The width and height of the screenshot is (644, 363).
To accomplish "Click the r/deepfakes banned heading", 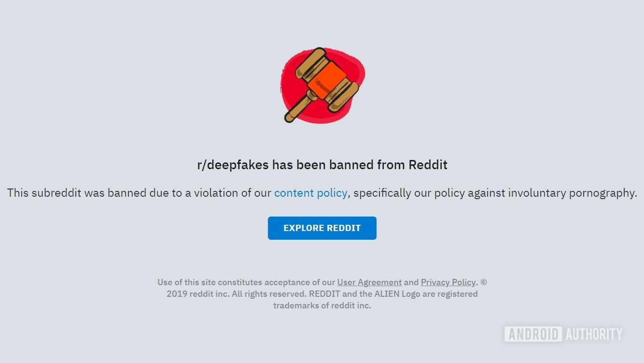I will [322, 165].
